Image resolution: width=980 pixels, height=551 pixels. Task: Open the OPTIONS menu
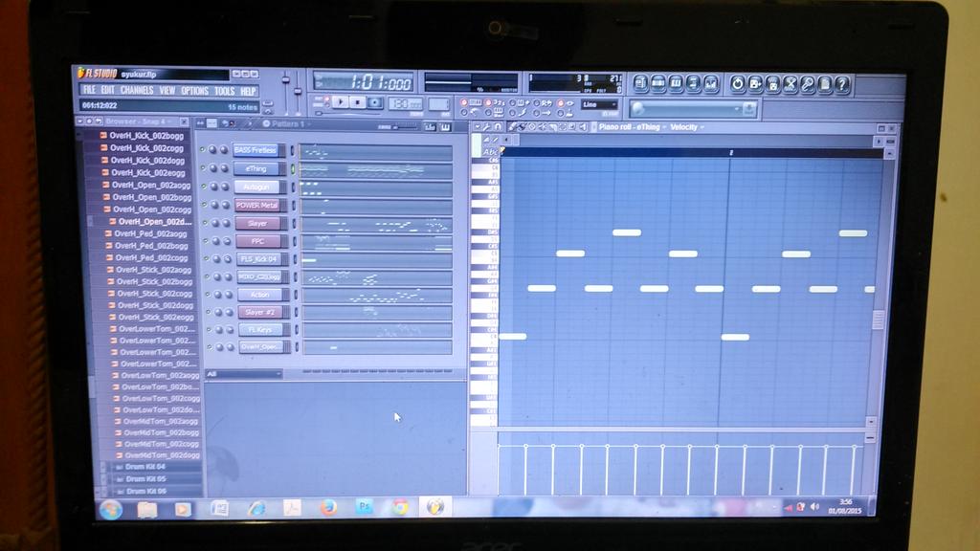tap(195, 91)
